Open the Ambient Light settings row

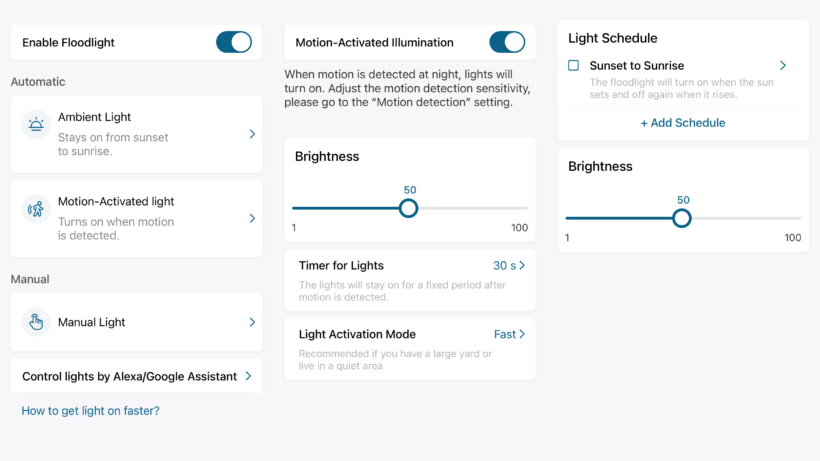pyautogui.click(x=136, y=134)
